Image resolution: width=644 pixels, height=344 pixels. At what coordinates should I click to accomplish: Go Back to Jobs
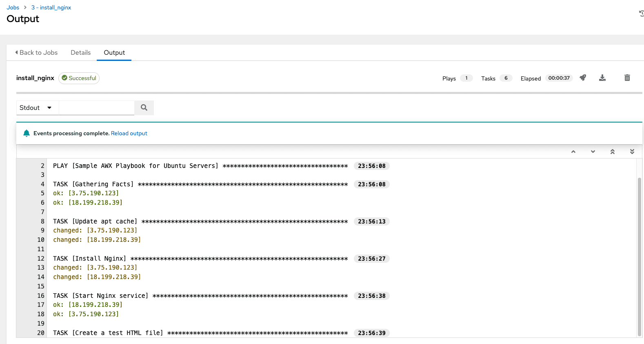pyautogui.click(x=36, y=52)
